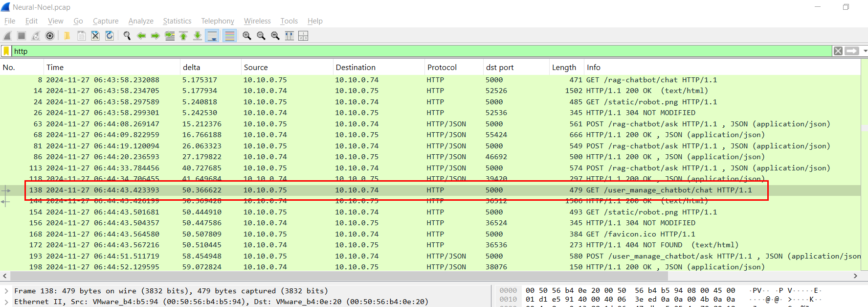Open the display filter history dropdown arrow
This screenshot has height=307, width=868.
tap(865, 51)
